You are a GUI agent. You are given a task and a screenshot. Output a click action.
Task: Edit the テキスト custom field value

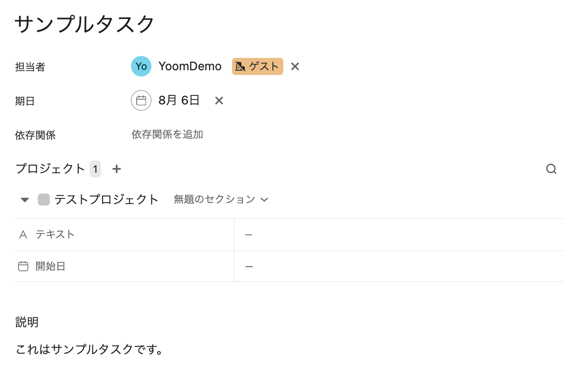399,234
